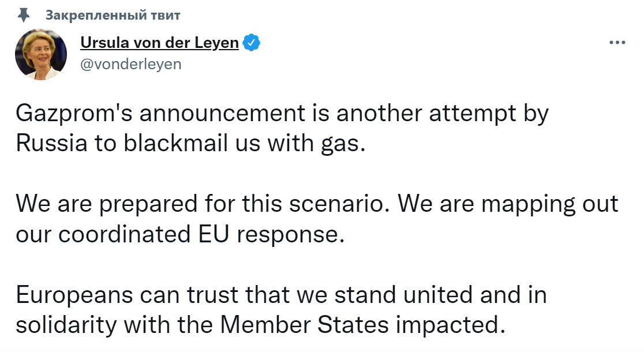Click the blue verified checkmark badge
This screenshot has height=352, width=644.
(252, 43)
